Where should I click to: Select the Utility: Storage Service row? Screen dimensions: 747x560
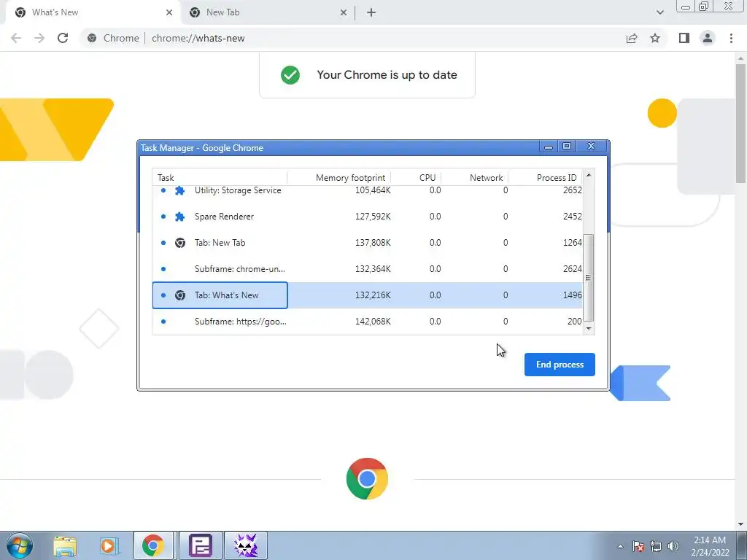click(368, 191)
